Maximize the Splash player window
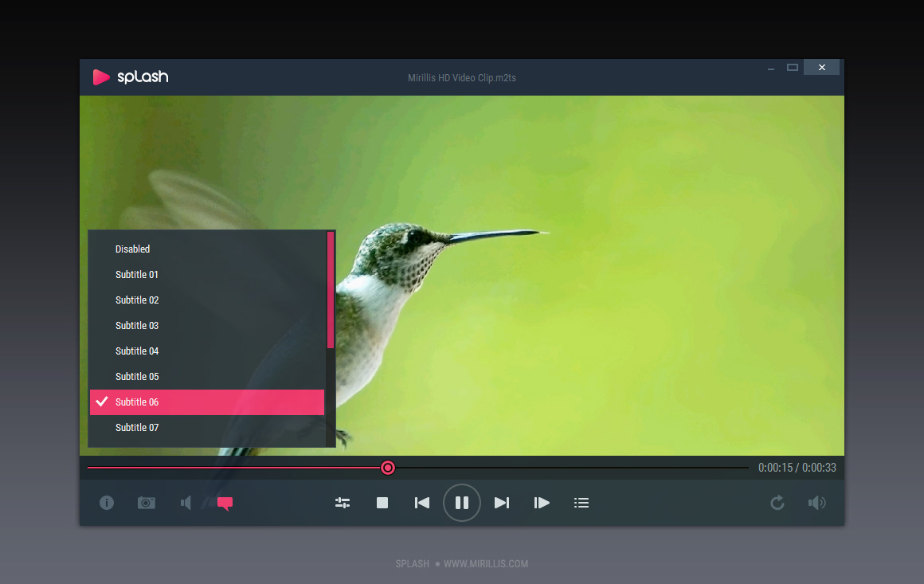 (x=793, y=68)
